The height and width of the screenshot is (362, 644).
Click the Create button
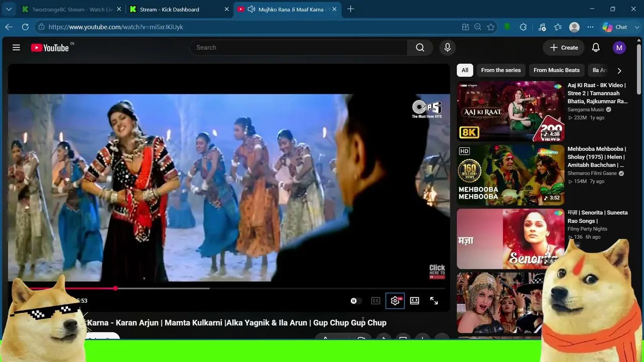(564, 47)
